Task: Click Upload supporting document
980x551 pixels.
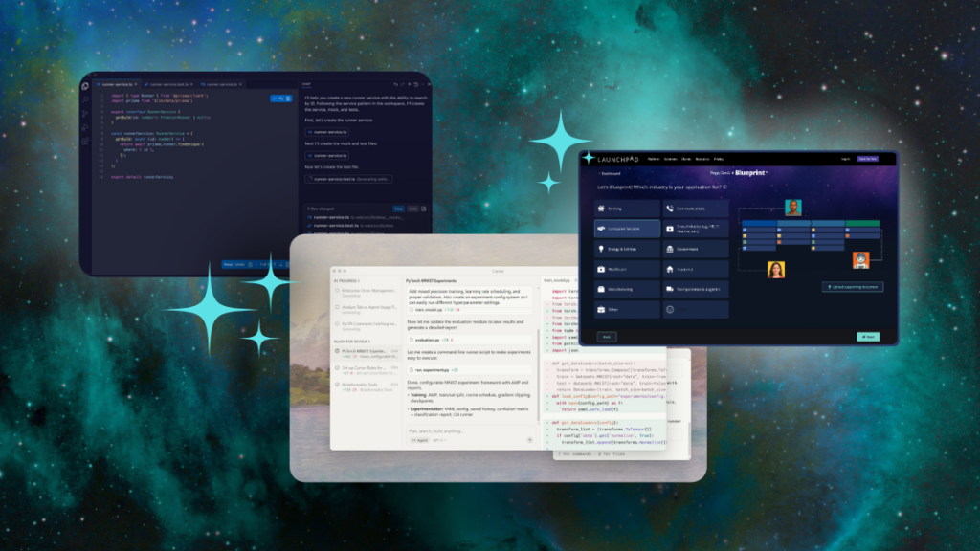Action: [x=852, y=287]
